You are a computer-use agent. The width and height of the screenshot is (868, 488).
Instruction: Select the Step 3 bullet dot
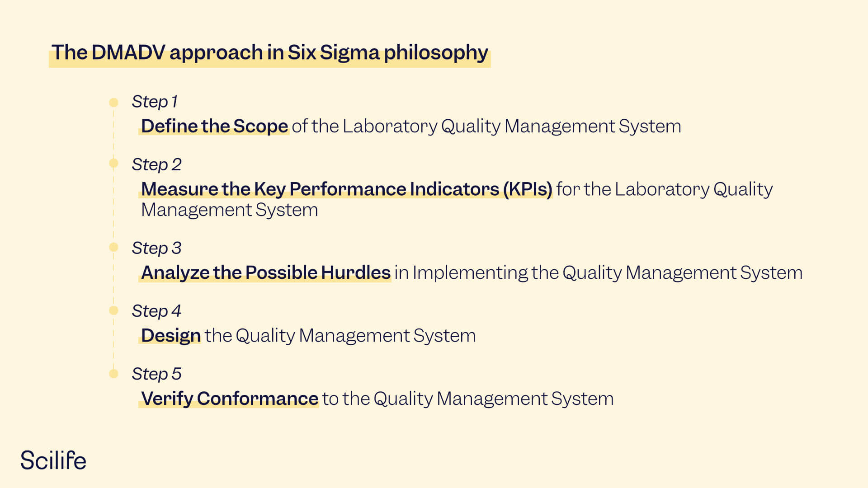point(113,247)
